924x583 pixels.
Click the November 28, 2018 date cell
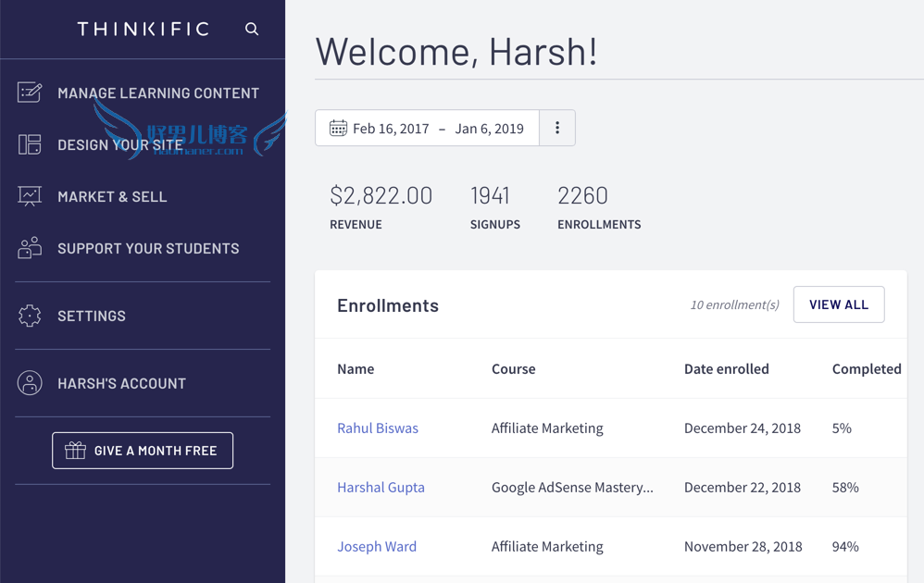(x=743, y=547)
